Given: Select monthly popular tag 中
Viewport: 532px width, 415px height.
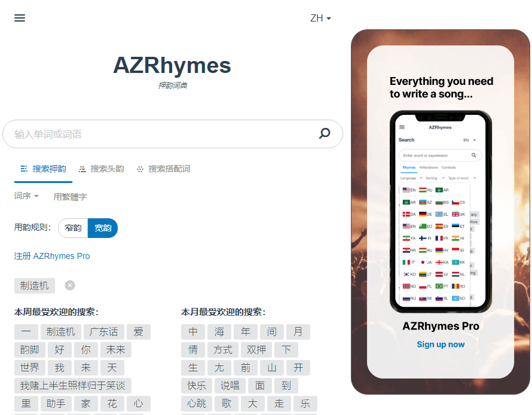Looking at the screenshot, I should 193,332.
